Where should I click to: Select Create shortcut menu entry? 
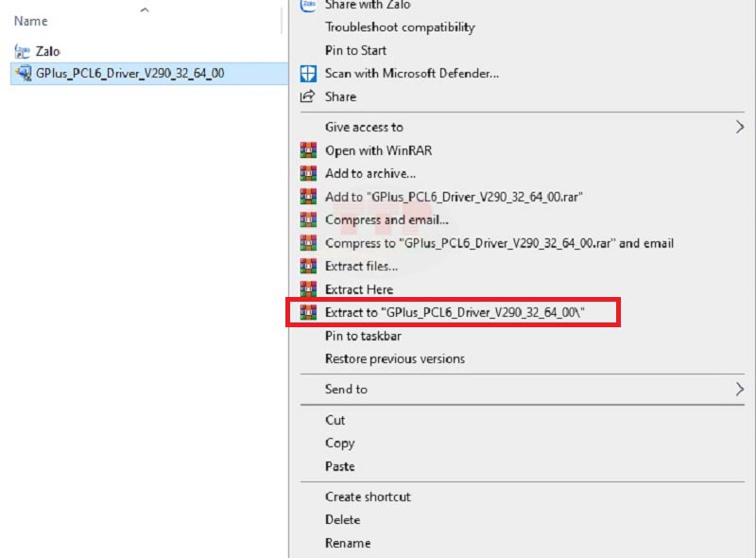pos(368,497)
